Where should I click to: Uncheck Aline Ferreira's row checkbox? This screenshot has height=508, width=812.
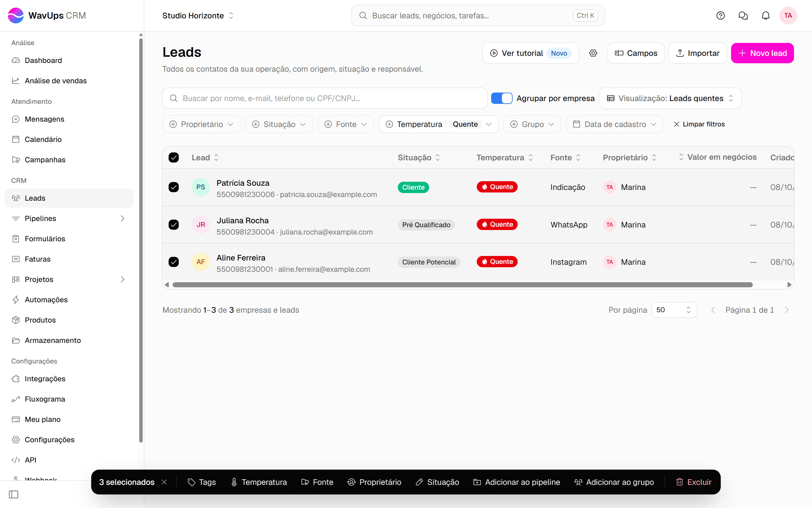(x=173, y=262)
